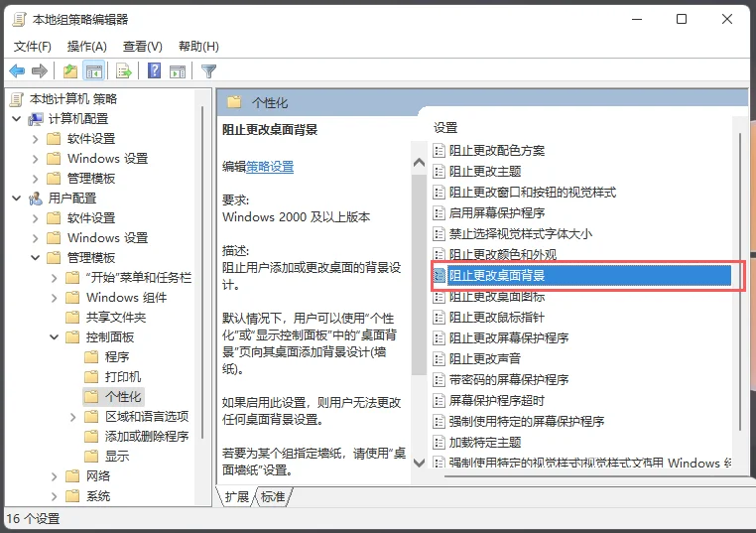Toggle the action pane toolbar icon
This screenshot has height=533, width=756.
(178, 71)
